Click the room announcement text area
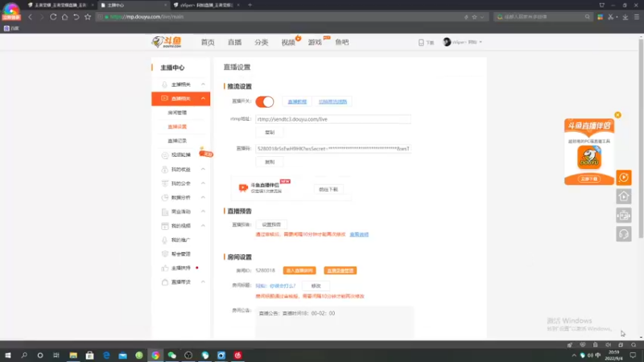Image resolution: width=644 pixels, height=362 pixels. (334, 323)
